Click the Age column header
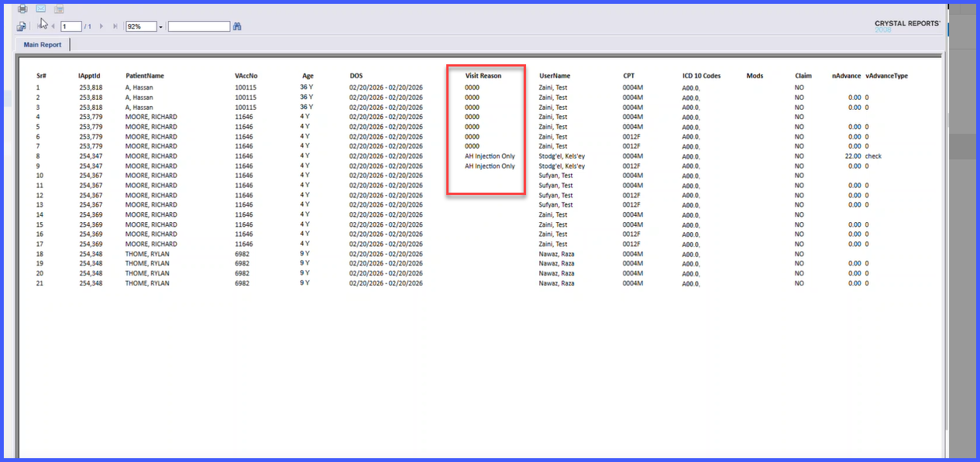980x462 pixels. [308, 76]
